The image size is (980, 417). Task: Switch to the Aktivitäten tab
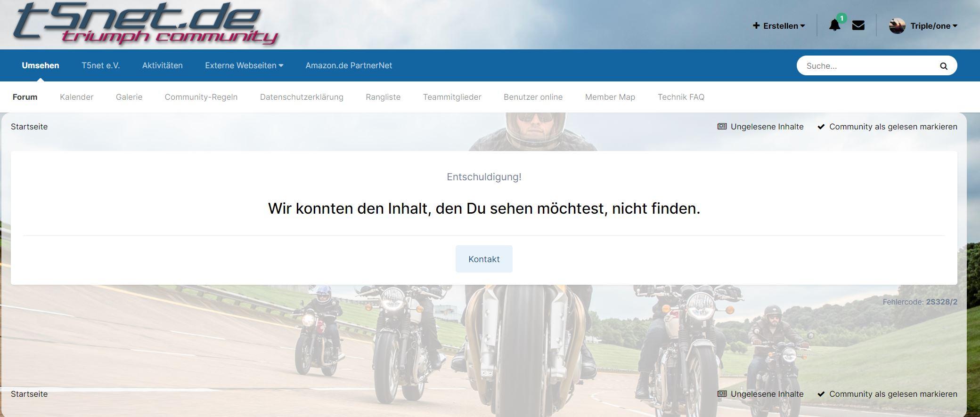click(163, 65)
